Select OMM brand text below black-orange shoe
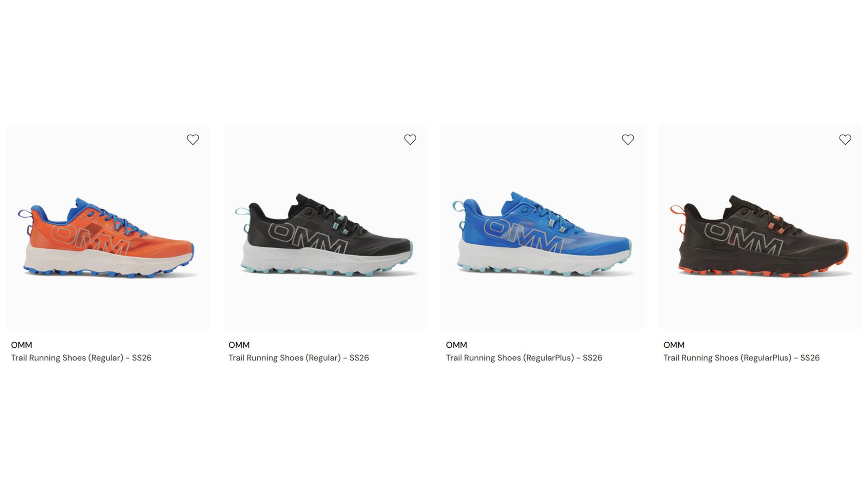Image resolution: width=868 pixels, height=488 pixels. click(x=674, y=345)
